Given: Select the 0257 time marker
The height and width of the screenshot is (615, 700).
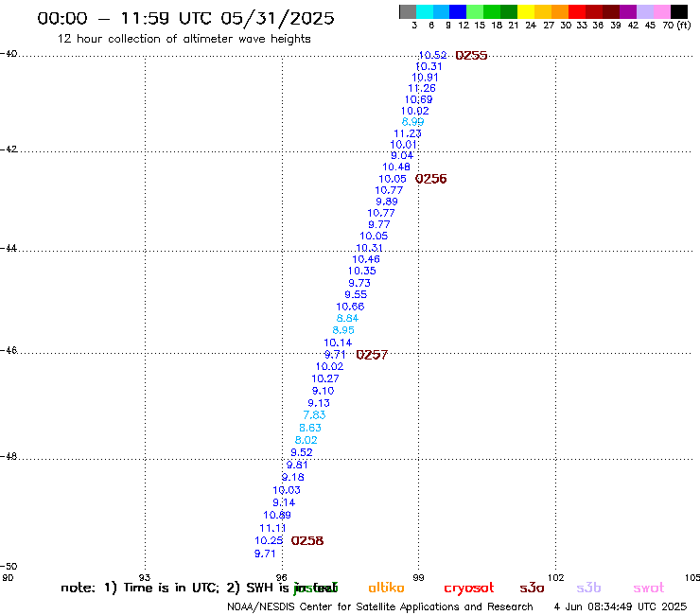Looking at the screenshot, I should 372,355.
